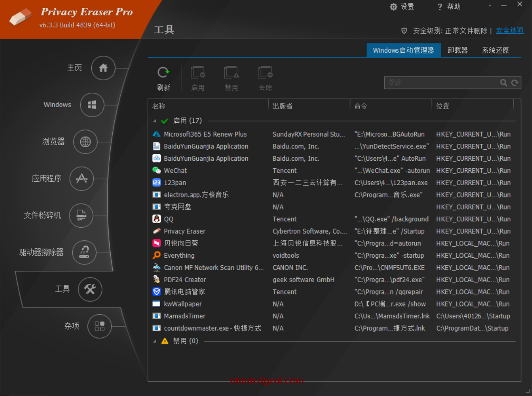Click the 上海贝锐信息科技 publisher cell

(x=307, y=243)
